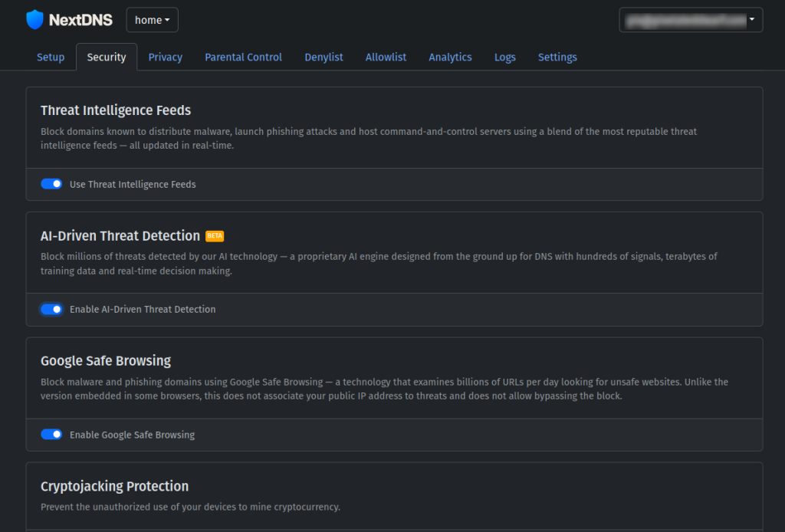The width and height of the screenshot is (785, 532).
Task: Click the 'Enable AI-Driven Threat Detection' label
Action: click(143, 309)
